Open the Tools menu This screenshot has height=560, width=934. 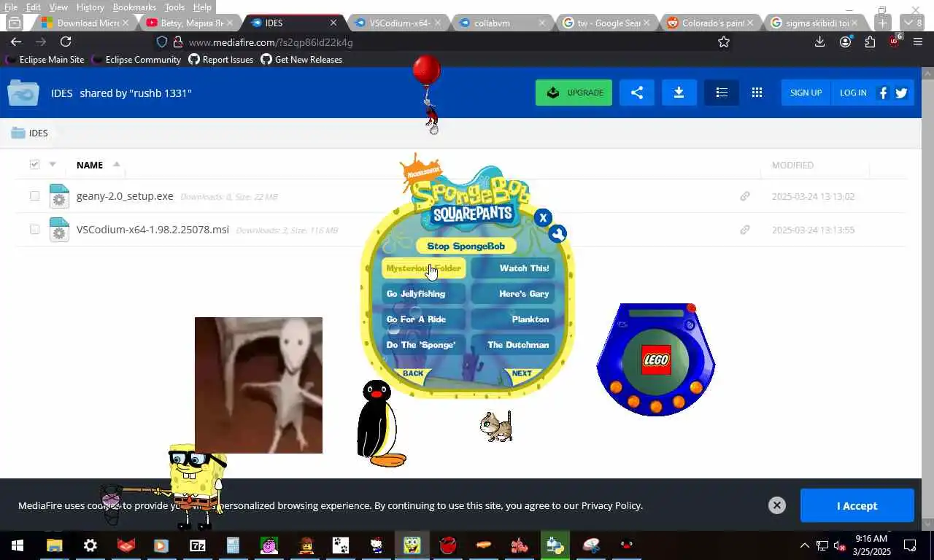[174, 7]
